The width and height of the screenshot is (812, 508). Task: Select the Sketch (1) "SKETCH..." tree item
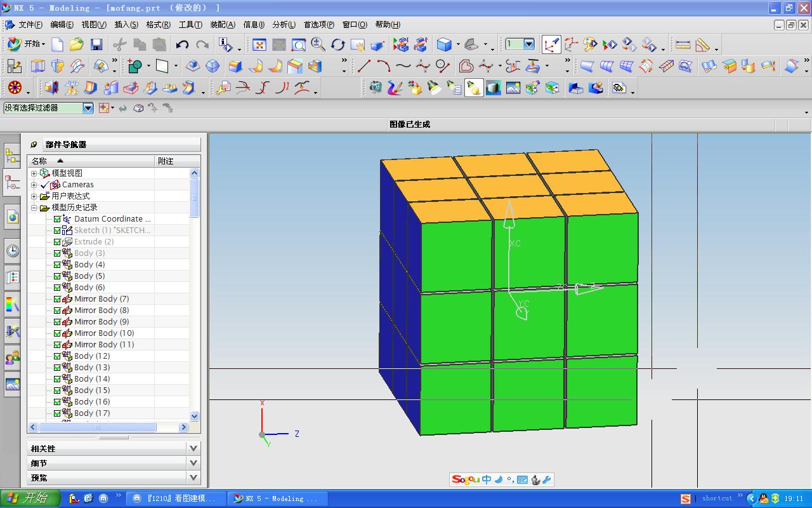tap(112, 231)
